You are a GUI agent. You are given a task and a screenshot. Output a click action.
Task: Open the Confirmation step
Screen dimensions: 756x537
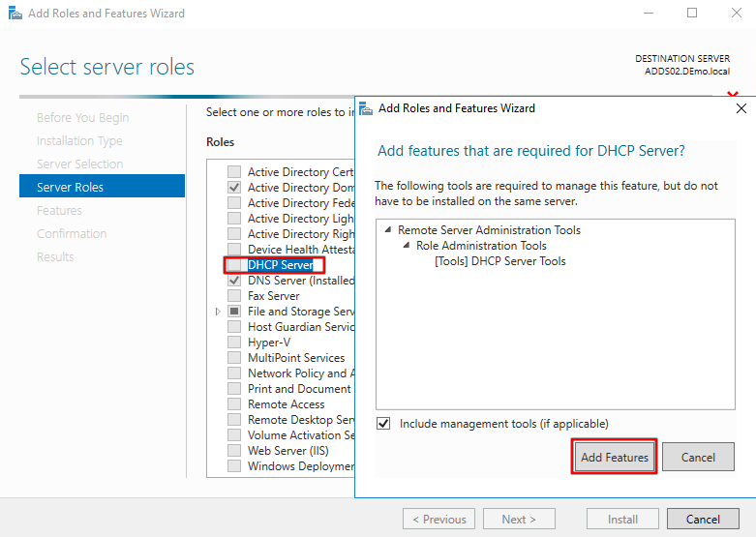click(72, 234)
